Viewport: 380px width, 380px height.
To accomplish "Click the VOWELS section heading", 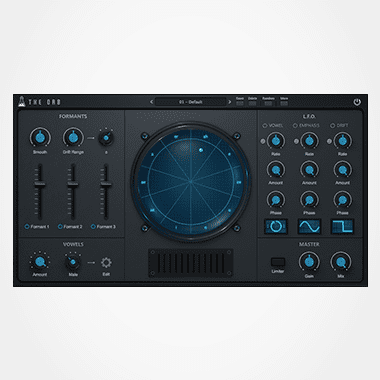I will [73, 244].
